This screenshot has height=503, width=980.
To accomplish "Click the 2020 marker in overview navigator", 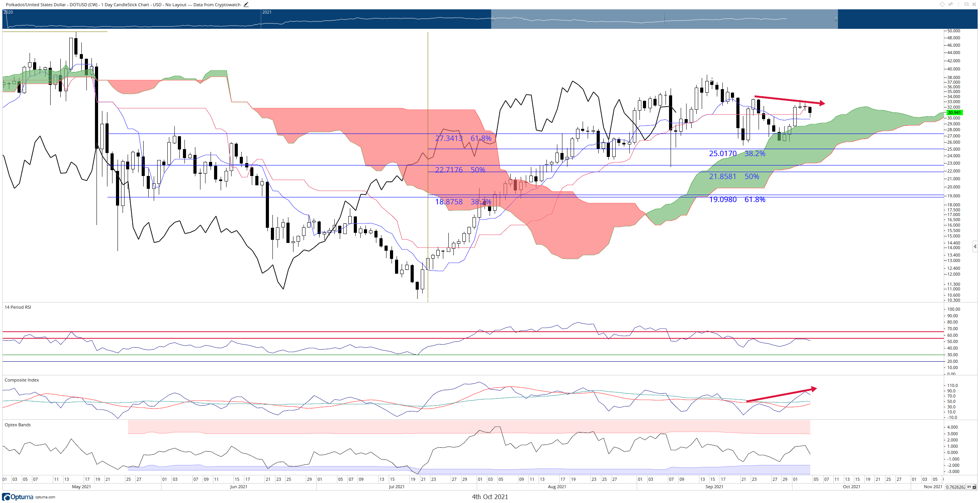I will [x=8, y=12].
